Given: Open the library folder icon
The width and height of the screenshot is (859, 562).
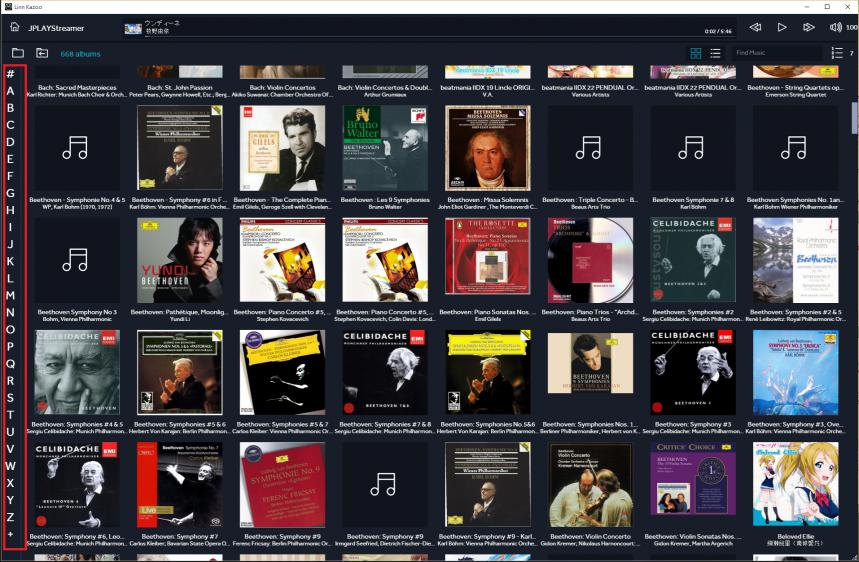Looking at the screenshot, I should coord(18,53).
